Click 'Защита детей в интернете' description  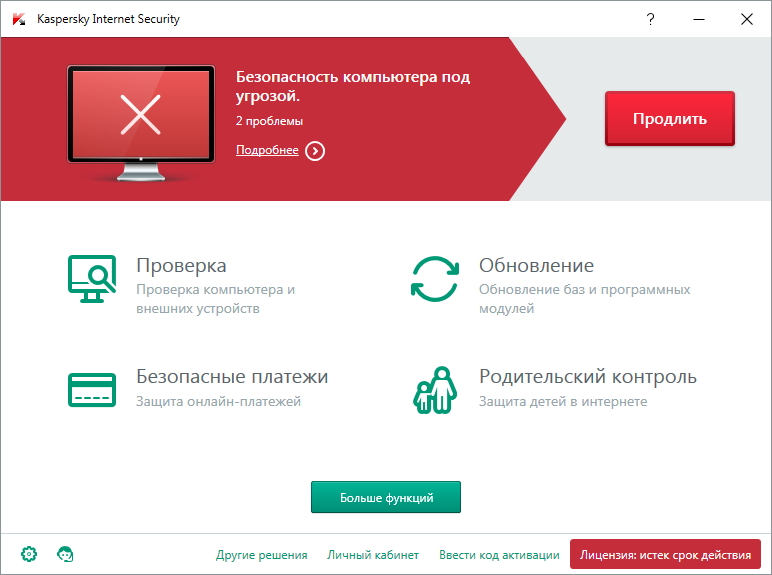tap(563, 402)
